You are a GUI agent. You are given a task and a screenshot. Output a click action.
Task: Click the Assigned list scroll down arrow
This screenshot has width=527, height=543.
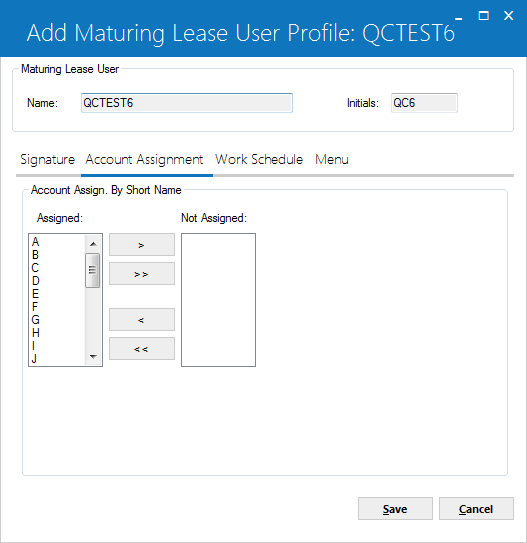coord(93,356)
